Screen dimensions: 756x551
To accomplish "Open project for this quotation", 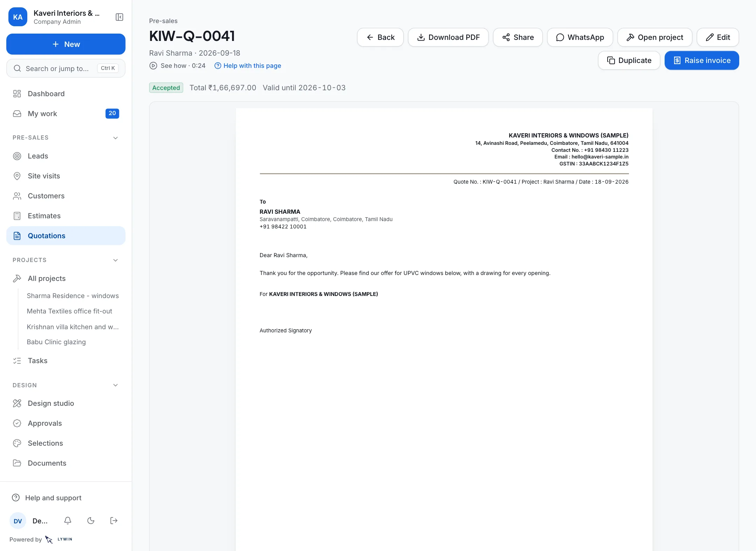I will (x=655, y=37).
